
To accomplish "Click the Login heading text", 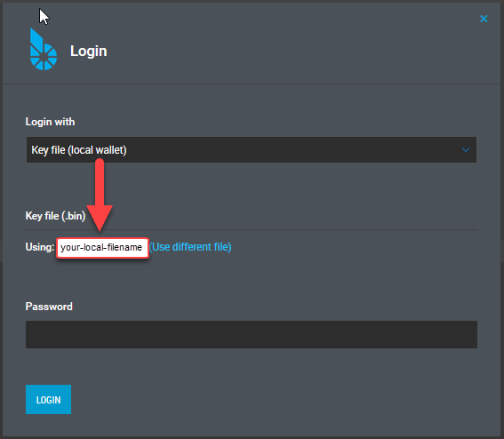I will pyautogui.click(x=89, y=52).
